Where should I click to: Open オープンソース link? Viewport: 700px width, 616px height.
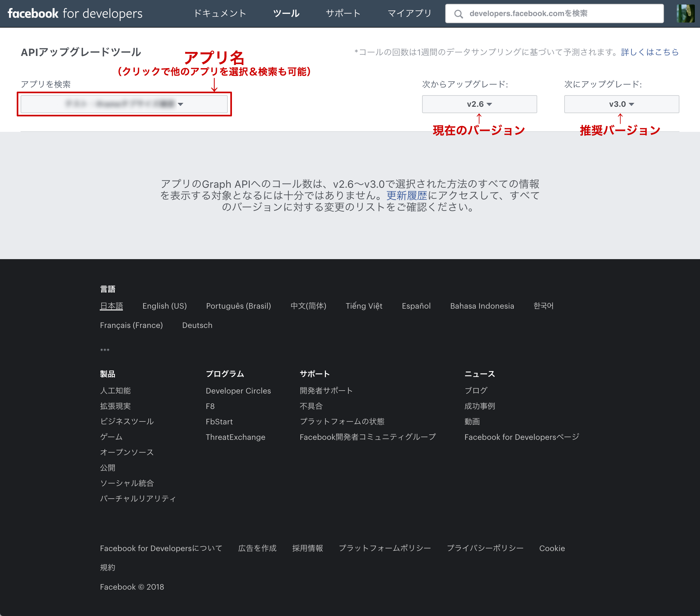[x=127, y=452]
